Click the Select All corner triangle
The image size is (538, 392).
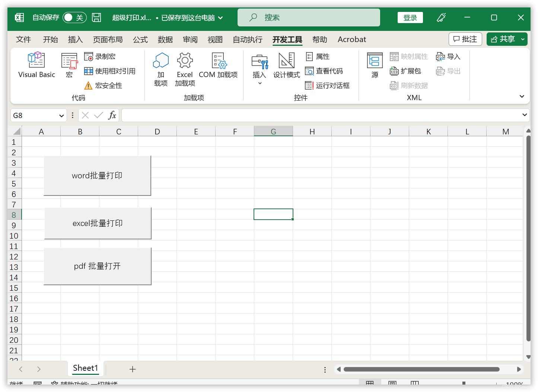coord(17,131)
